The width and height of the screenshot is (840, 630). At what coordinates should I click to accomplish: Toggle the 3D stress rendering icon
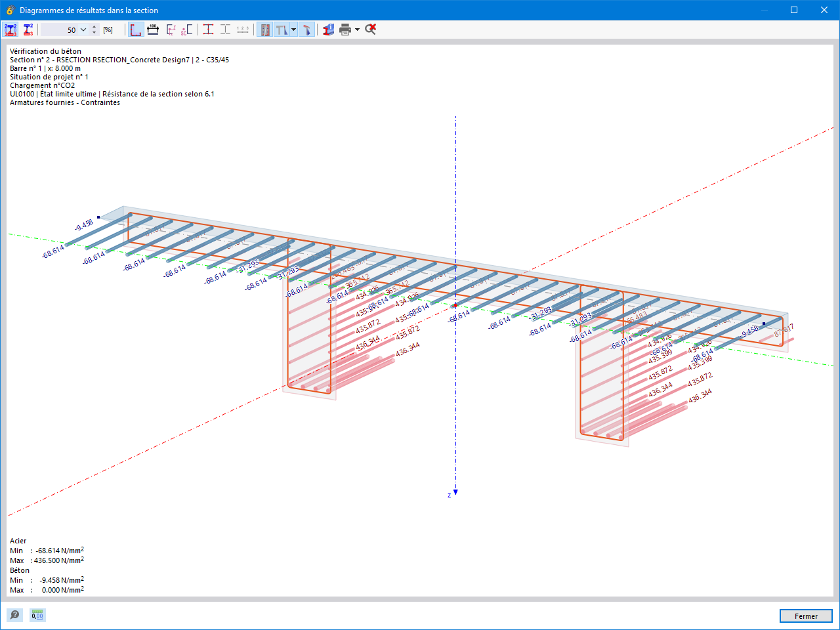coord(306,30)
